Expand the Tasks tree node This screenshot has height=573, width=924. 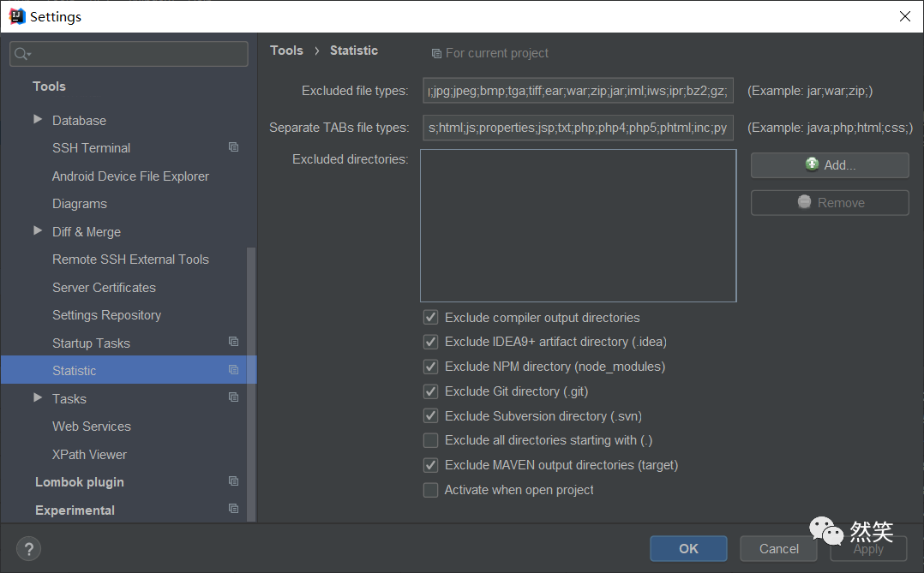pyautogui.click(x=38, y=398)
